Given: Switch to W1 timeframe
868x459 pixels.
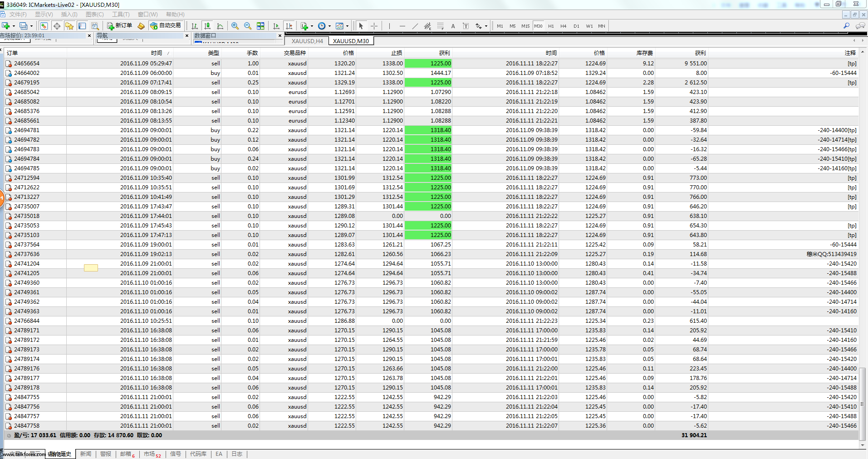Looking at the screenshot, I should click(x=589, y=26).
